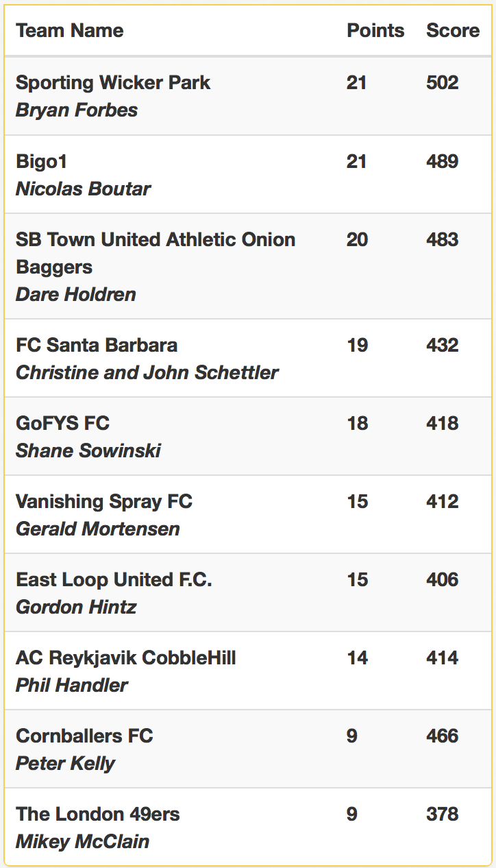Open the FC Santa Barbara team
Screen dimensions: 496x868
click(97, 345)
